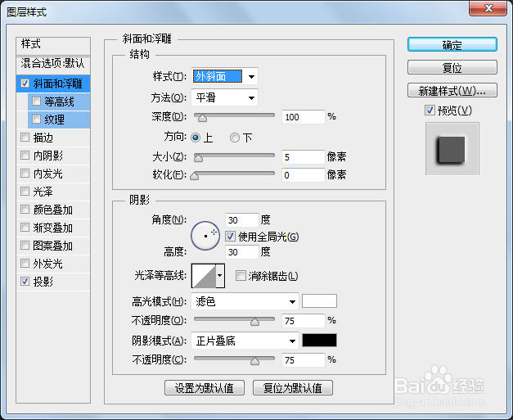513x420 pixels.
Task: Uncheck the 投影 checkbox
Action: coord(25,281)
